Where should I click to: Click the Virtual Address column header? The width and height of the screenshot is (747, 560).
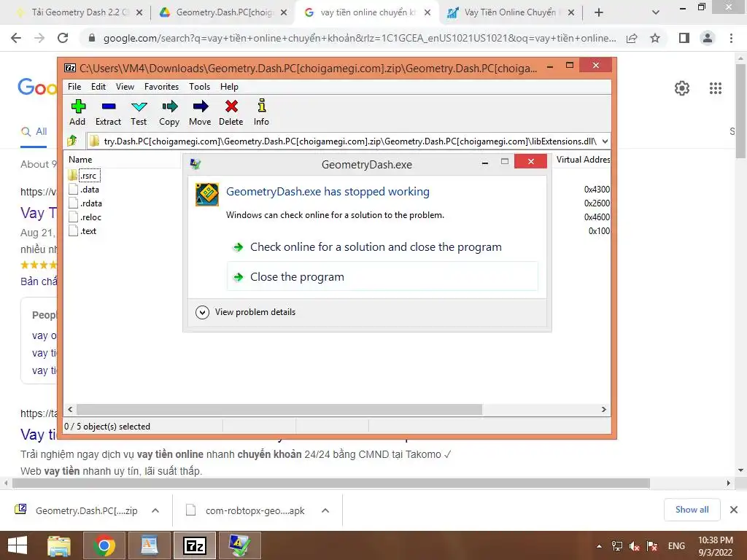[583, 160]
